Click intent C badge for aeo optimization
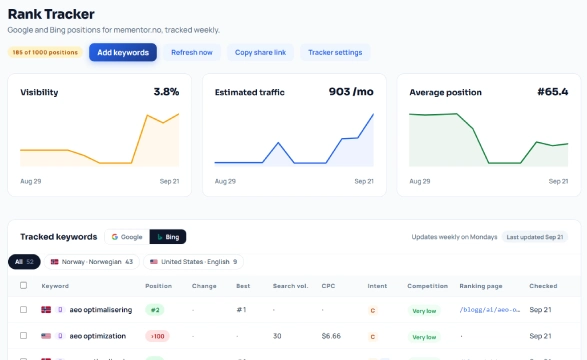 pyautogui.click(x=372, y=337)
